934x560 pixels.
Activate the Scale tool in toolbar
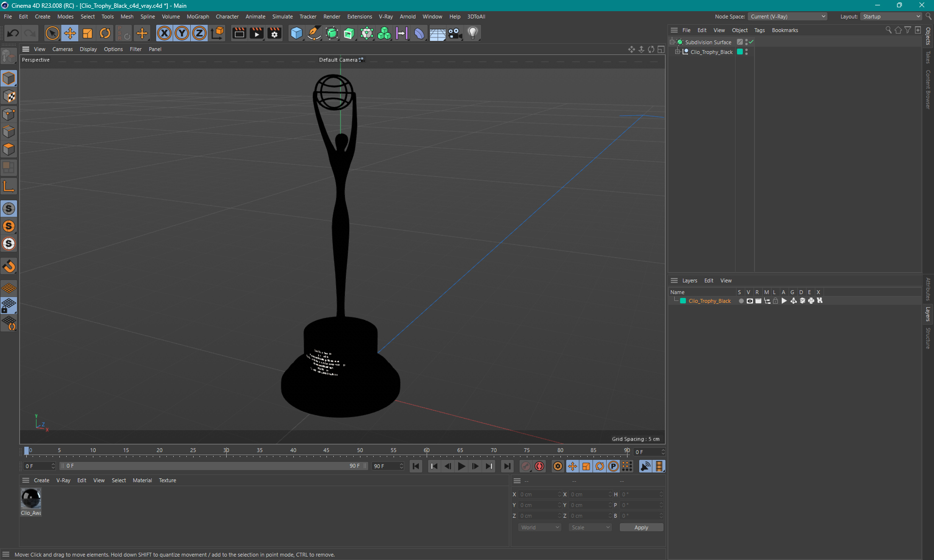[x=88, y=33]
